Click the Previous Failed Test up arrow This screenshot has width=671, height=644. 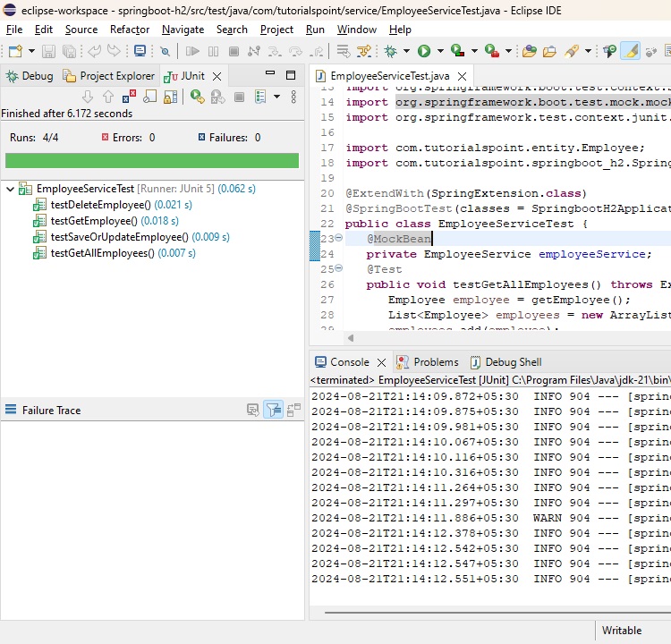[x=108, y=97]
